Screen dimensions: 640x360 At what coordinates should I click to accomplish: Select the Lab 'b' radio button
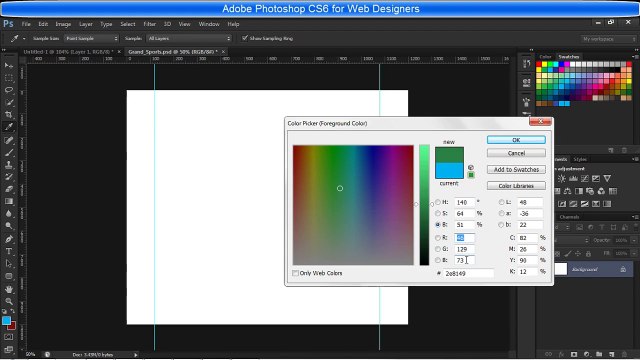point(501,224)
